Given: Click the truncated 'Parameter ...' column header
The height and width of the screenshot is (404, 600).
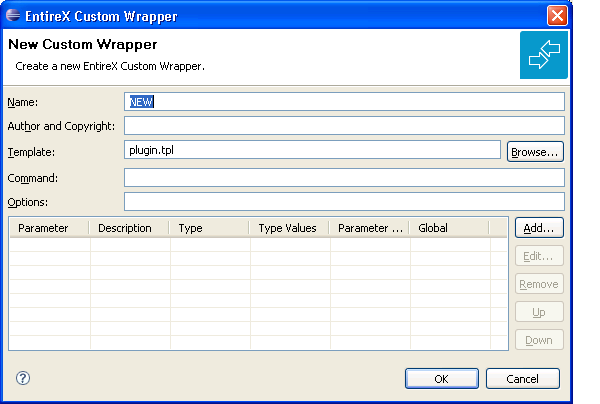Looking at the screenshot, I should coord(369,228).
